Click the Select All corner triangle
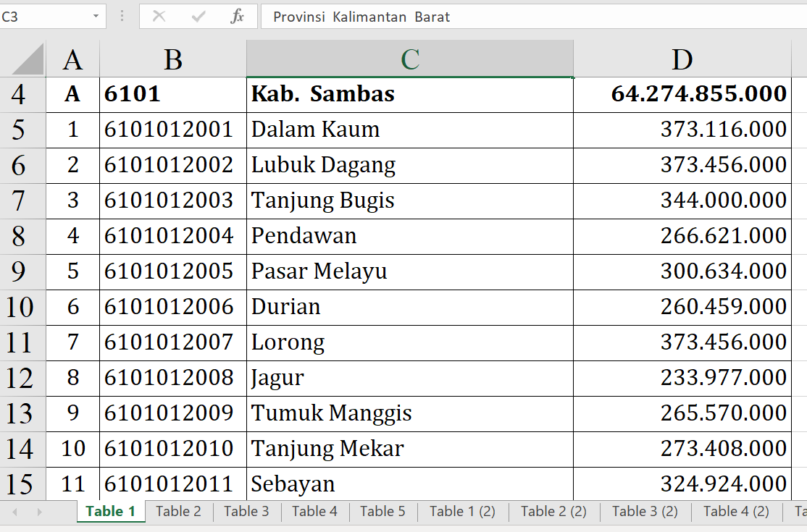Screen dimensions: 807x532 coord(29,59)
